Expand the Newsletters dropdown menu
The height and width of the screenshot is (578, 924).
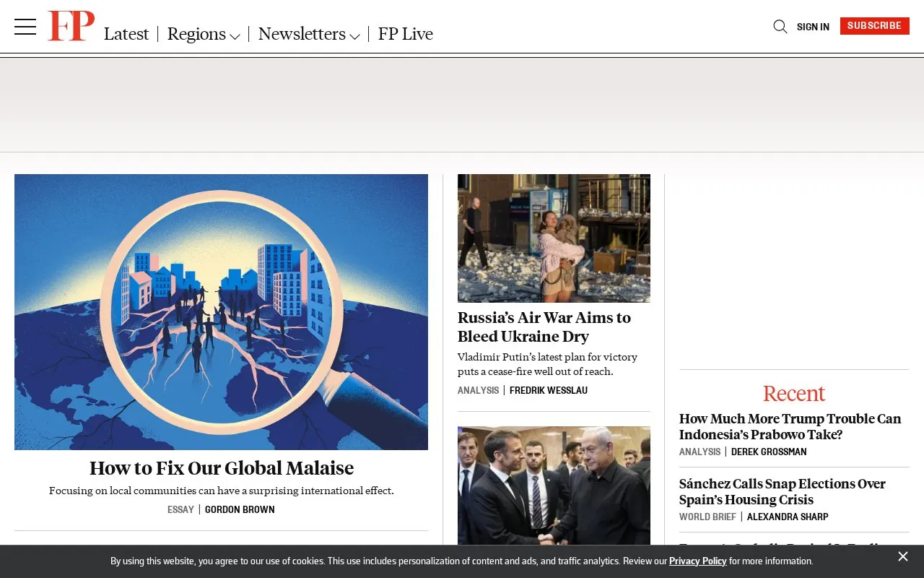tap(309, 34)
